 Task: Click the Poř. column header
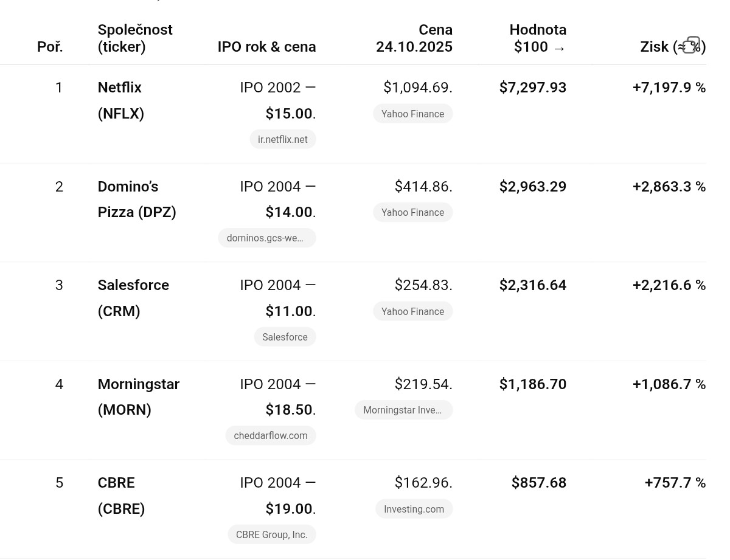(50, 47)
